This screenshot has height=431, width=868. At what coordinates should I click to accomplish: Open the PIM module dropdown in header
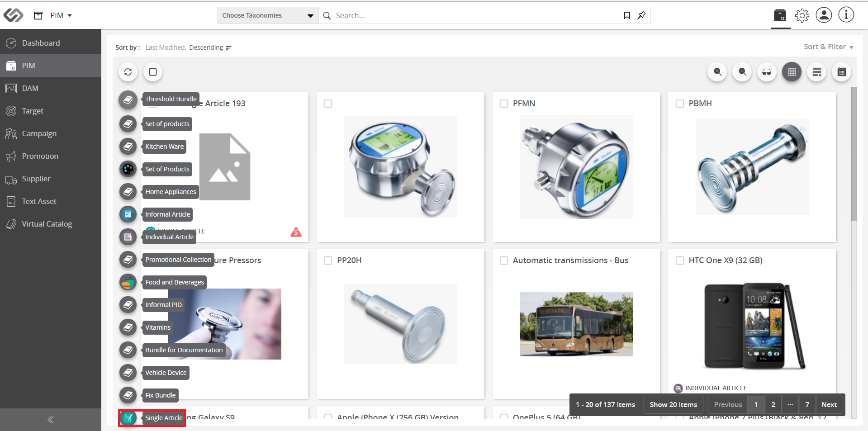(61, 15)
